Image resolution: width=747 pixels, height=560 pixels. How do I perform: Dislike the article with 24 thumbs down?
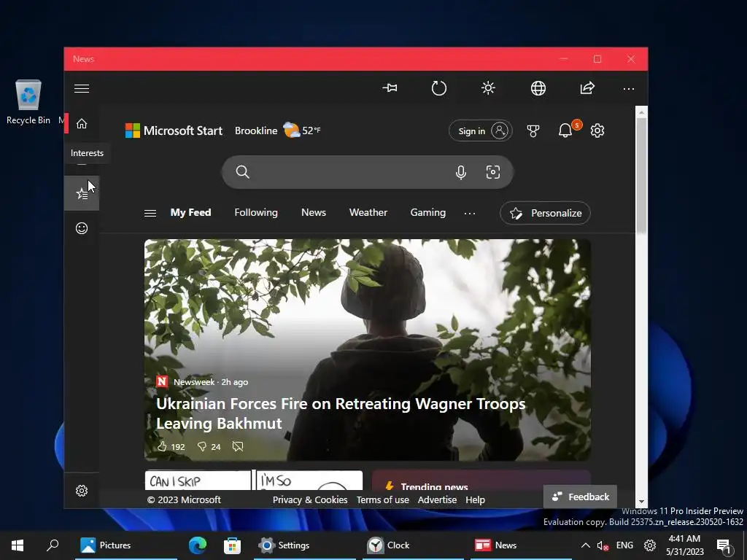click(x=209, y=447)
